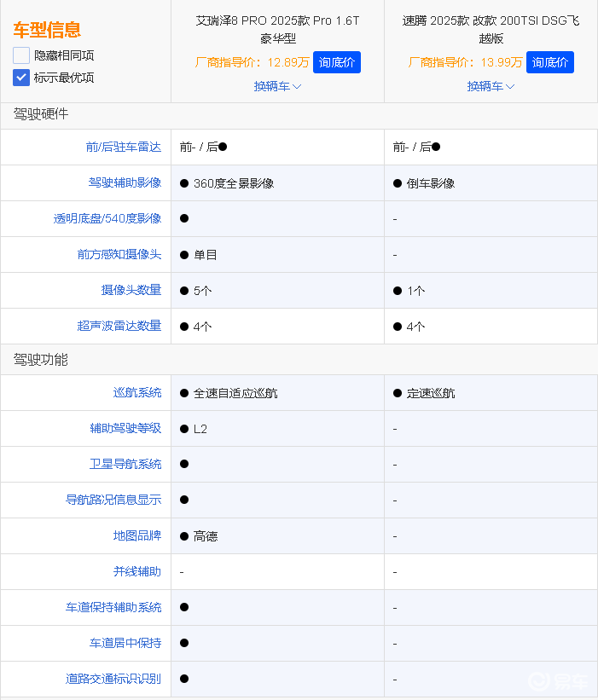
Task: Click 询底价 for 艾瑞泽8 PRO
Action: pyautogui.click(x=337, y=62)
